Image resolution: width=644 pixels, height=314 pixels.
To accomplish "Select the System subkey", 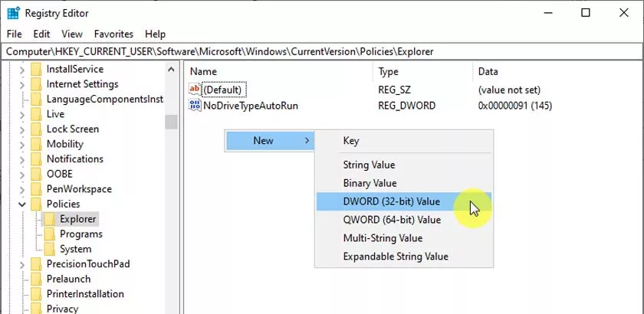I will click(75, 249).
